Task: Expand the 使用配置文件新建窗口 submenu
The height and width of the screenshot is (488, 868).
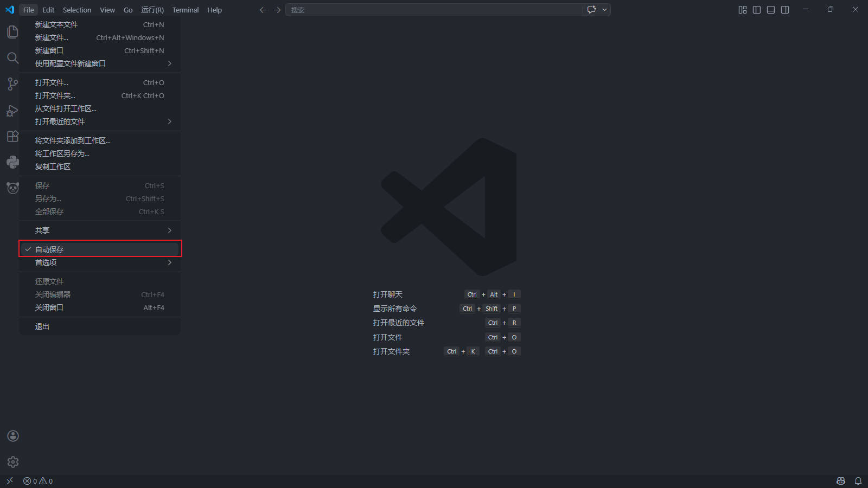Action: click(100, 63)
